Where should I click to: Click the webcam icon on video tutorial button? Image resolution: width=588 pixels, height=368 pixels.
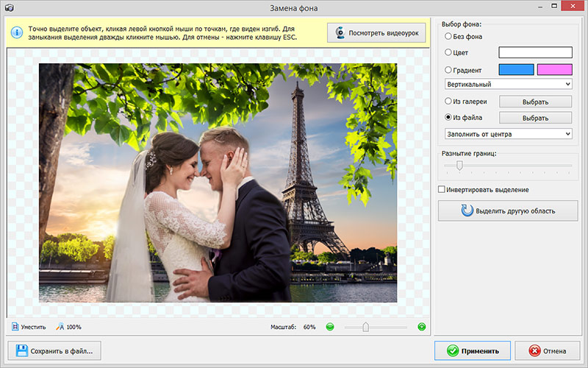[340, 32]
